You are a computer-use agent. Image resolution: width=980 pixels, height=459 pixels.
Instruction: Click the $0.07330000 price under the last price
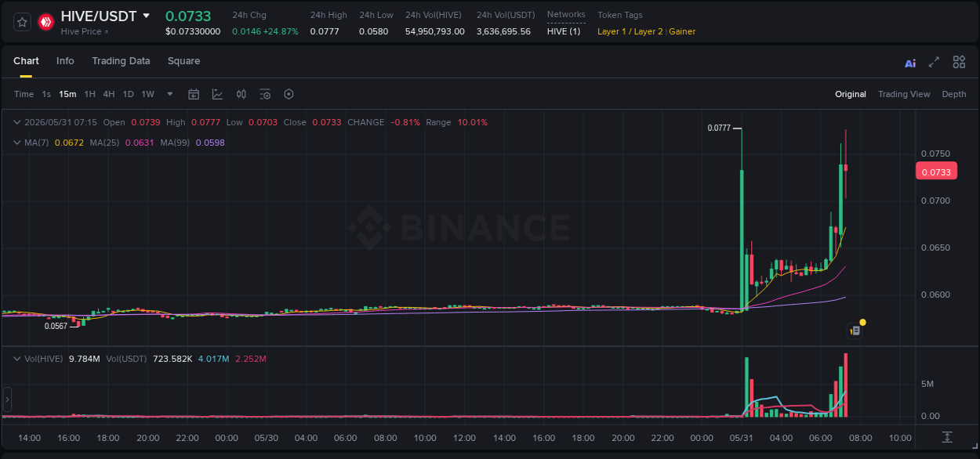(193, 31)
